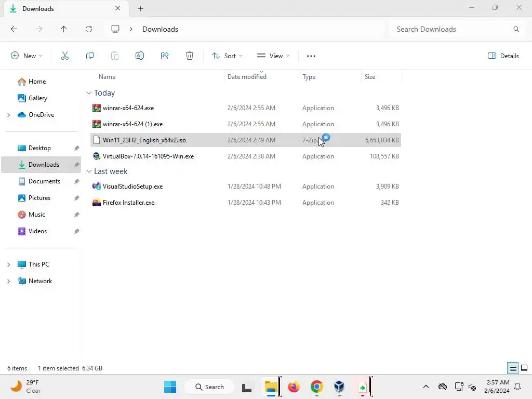
Task: Click the '1 item selected 6.34 GB' status text
Action: click(70, 368)
